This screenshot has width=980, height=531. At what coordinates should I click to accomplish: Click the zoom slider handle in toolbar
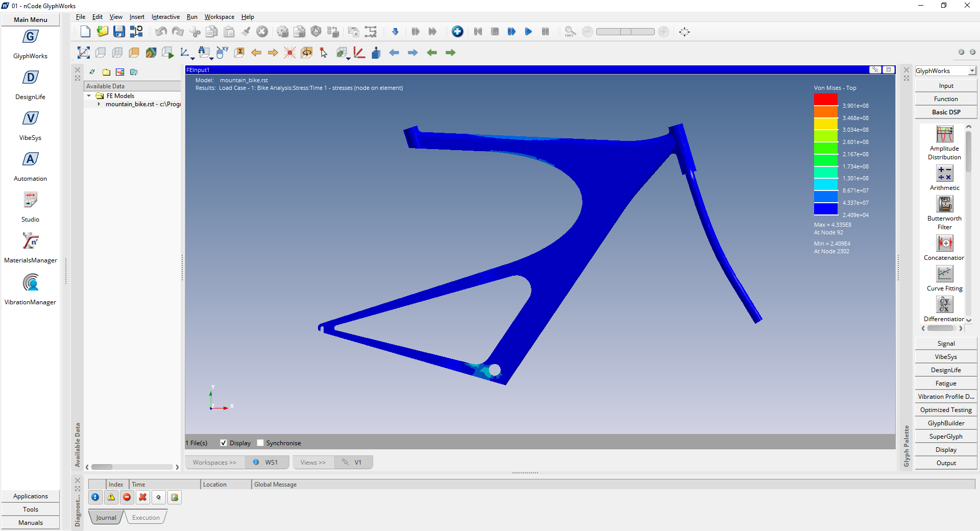pos(625,32)
